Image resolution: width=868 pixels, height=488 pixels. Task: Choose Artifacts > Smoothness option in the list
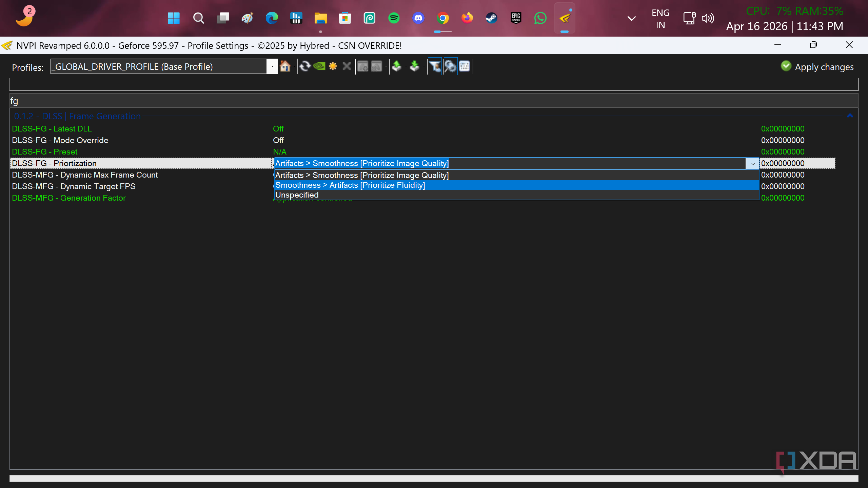[x=516, y=175]
